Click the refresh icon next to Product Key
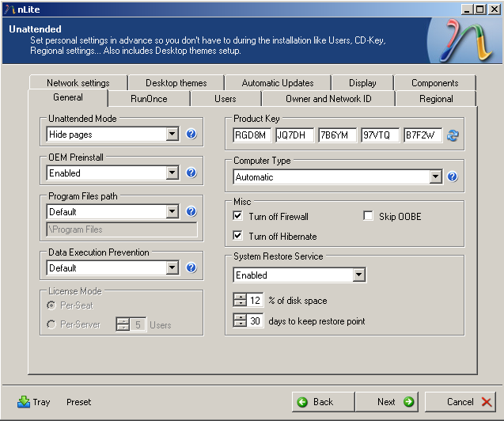Screen dimensions: 504x421 453,135
